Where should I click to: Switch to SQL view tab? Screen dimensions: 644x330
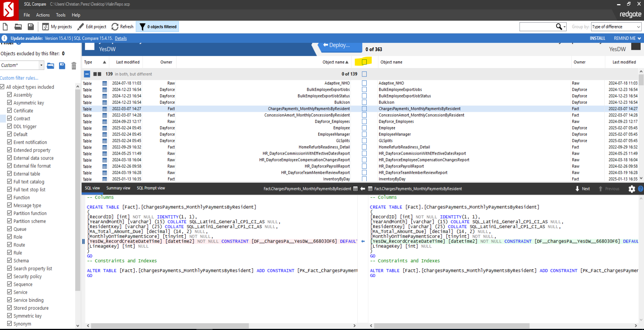click(92, 188)
